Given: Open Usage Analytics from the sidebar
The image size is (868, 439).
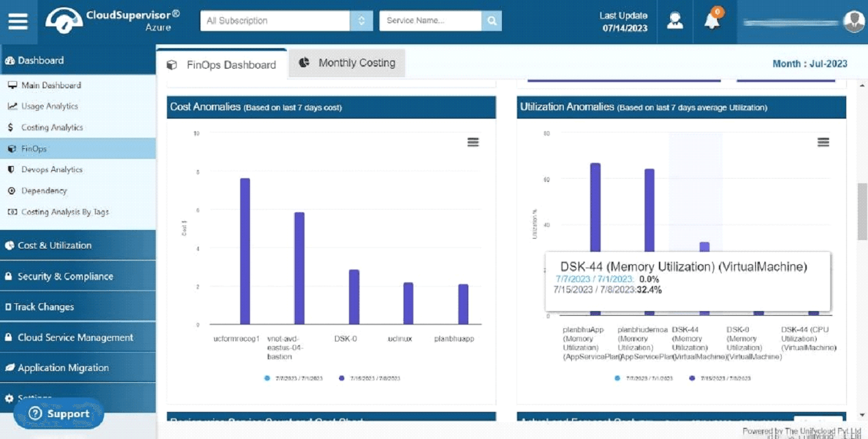Looking at the screenshot, I should point(49,106).
